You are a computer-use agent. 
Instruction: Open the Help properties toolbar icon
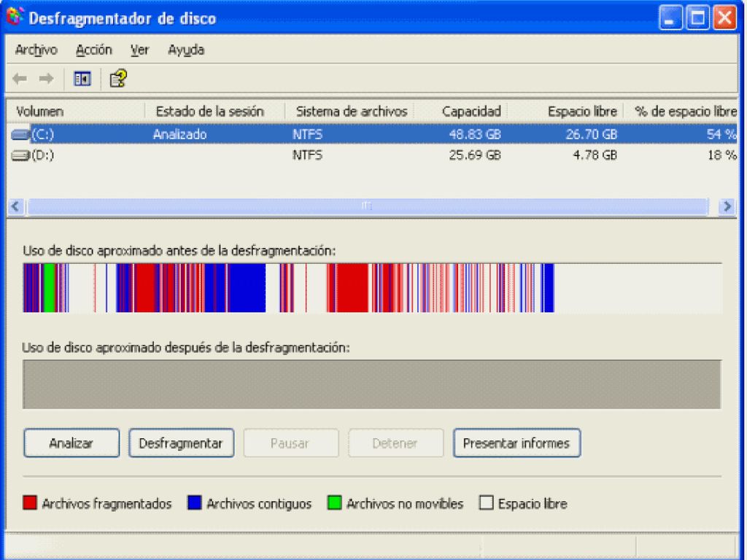point(118,79)
